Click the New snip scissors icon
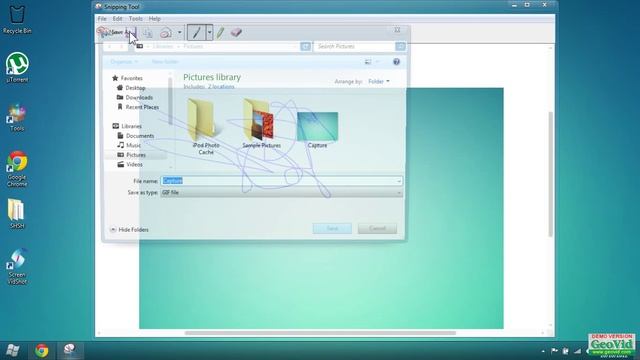The height and width of the screenshot is (360, 640). [x=102, y=32]
